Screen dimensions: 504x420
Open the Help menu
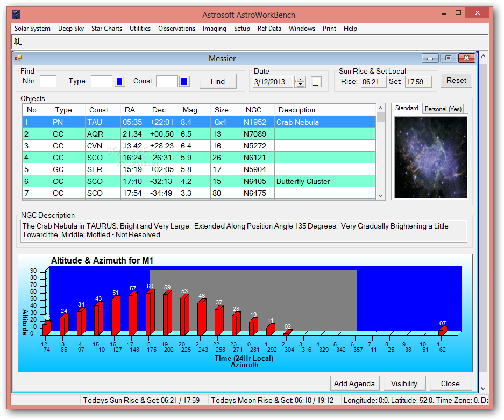coord(350,29)
